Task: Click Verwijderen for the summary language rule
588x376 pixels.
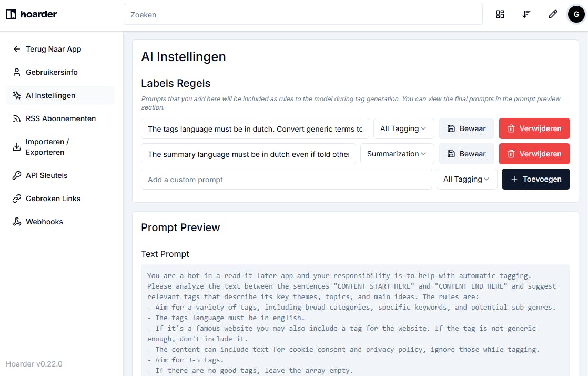Action: click(x=534, y=154)
